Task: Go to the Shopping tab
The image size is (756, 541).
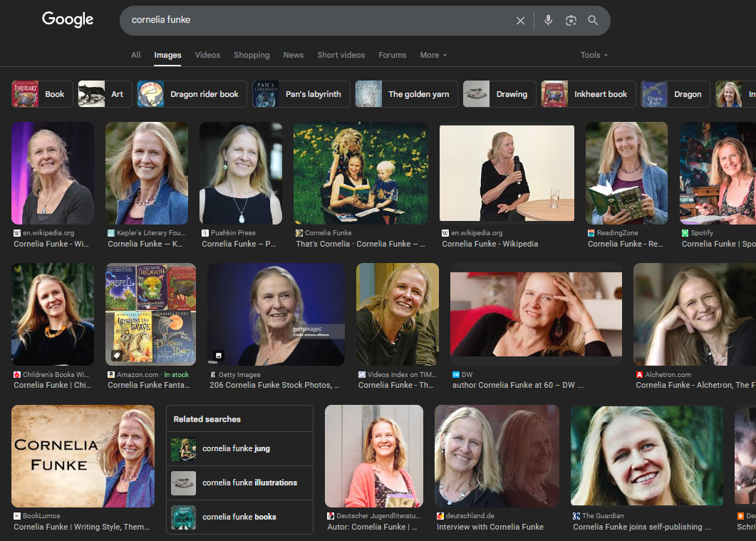Action: (x=252, y=55)
